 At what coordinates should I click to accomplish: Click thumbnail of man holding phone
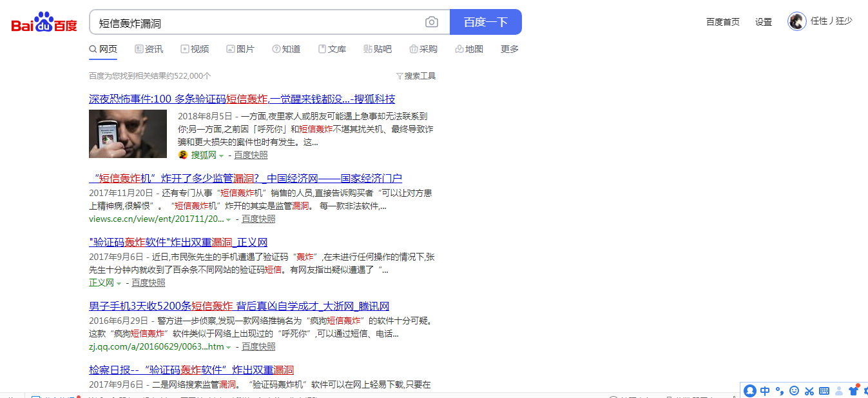(x=128, y=134)
